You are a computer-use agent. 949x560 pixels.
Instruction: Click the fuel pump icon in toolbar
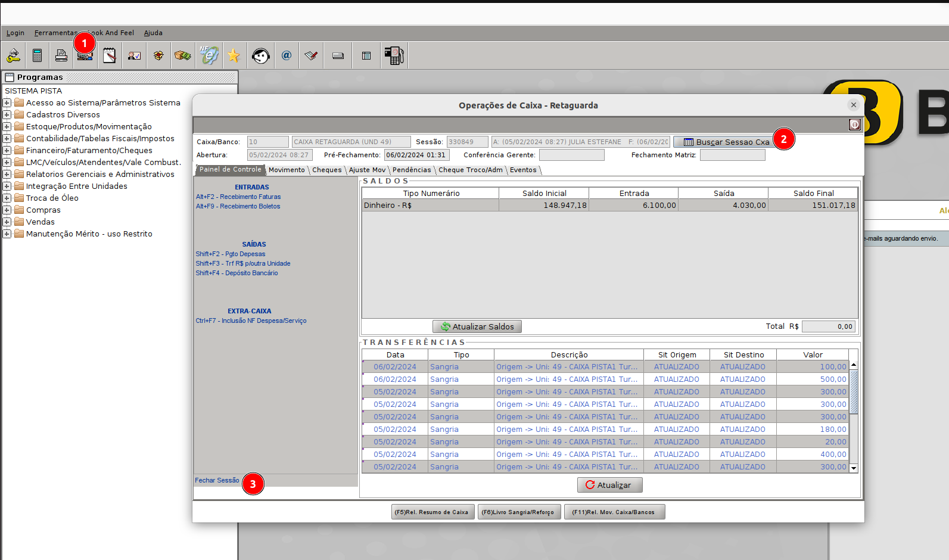click(x=394, y=56)
